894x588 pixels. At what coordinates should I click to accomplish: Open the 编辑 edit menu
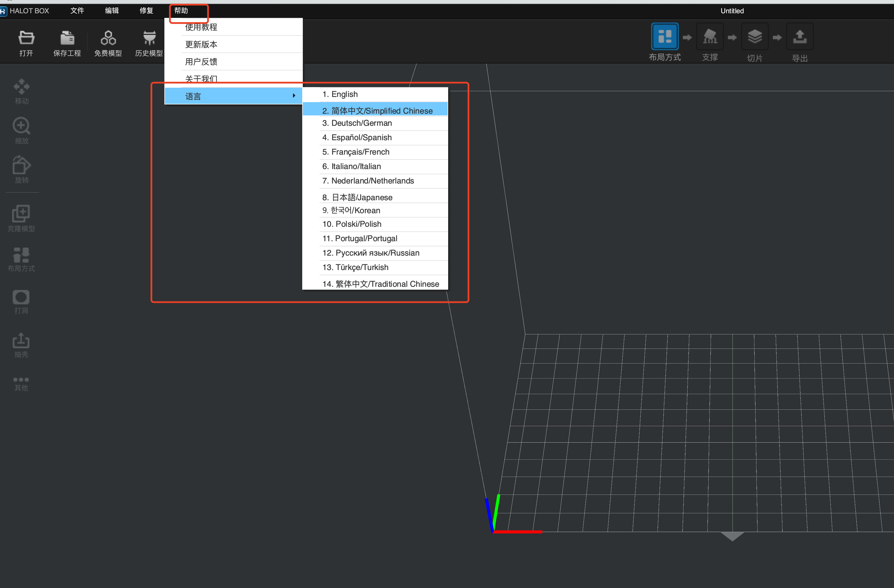pyautogui.click(x=112, y=10)
